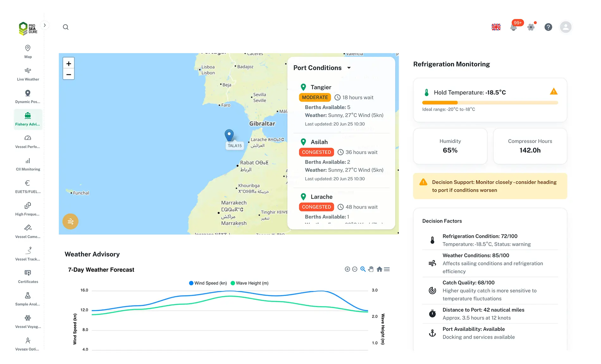
Task: Click the 36 hours wait text
Action: pos(361,152)
